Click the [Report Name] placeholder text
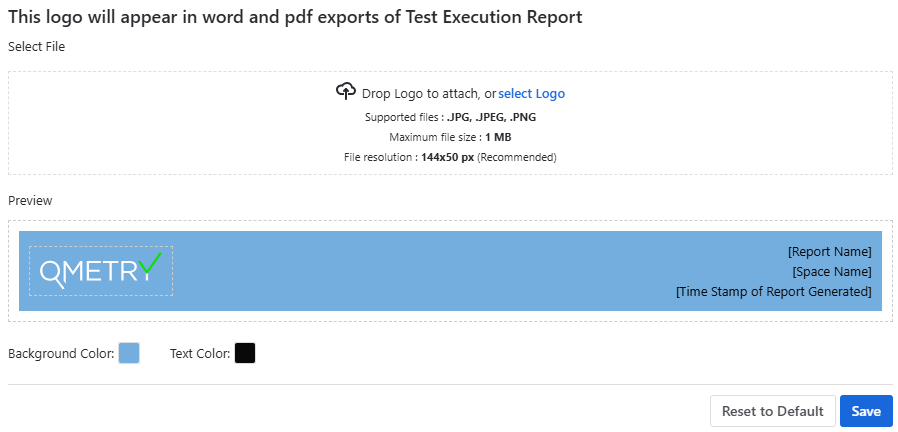Screen dimensions: 898x432 tap(829, 252)
